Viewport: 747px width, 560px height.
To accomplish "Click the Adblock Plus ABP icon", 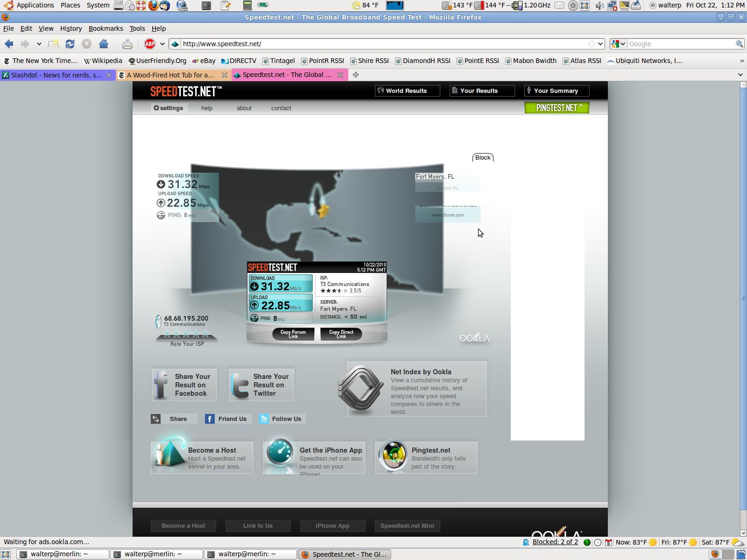I will 150,44.
